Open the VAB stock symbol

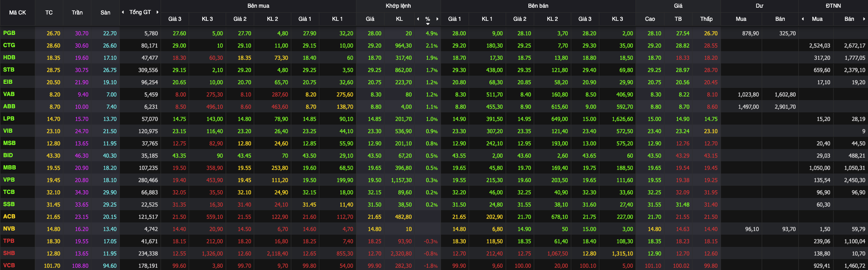pos(9,94)
